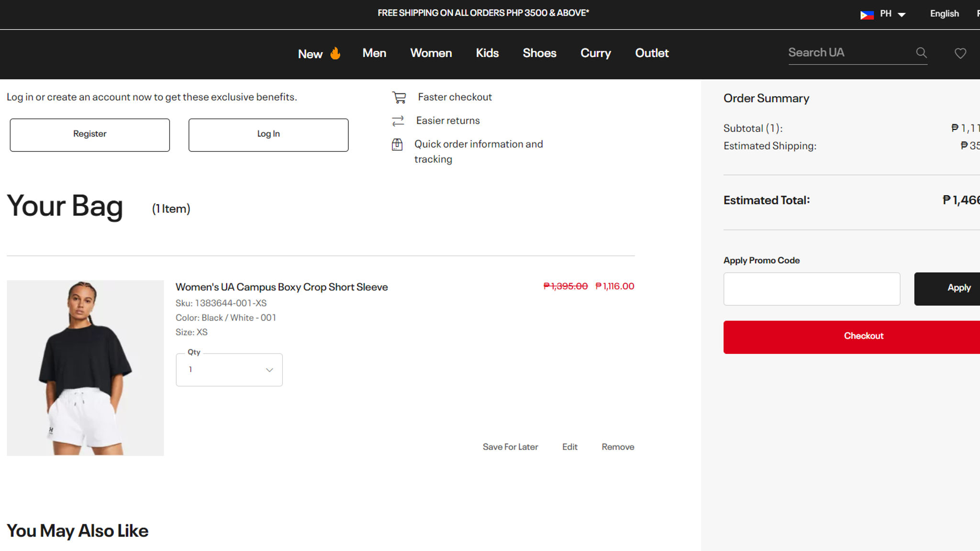The height and width of the screenshot is (551, 980).
Task: Click the Register button
Action: [x=90, y=135]
